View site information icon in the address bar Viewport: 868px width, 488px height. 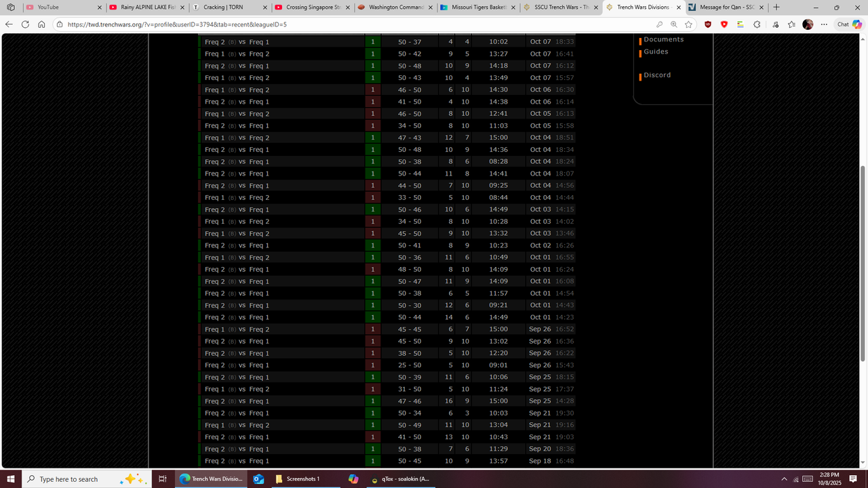[60, 24]
